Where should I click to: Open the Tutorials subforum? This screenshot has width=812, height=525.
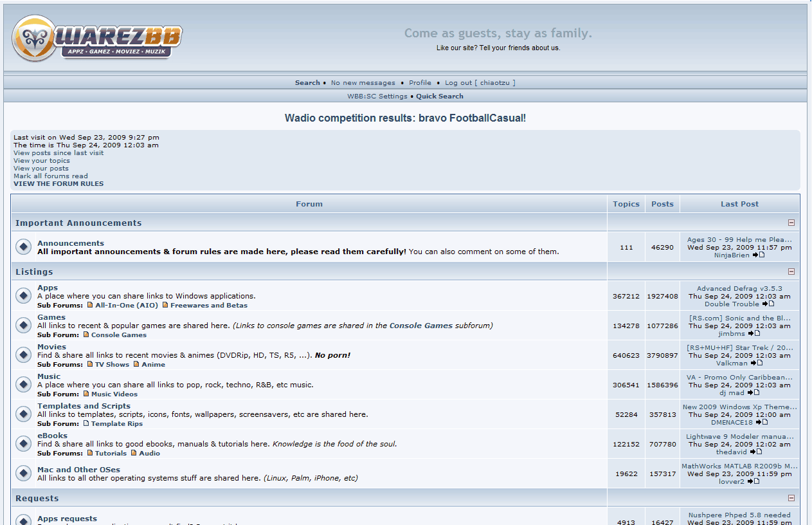coord(111,453)
